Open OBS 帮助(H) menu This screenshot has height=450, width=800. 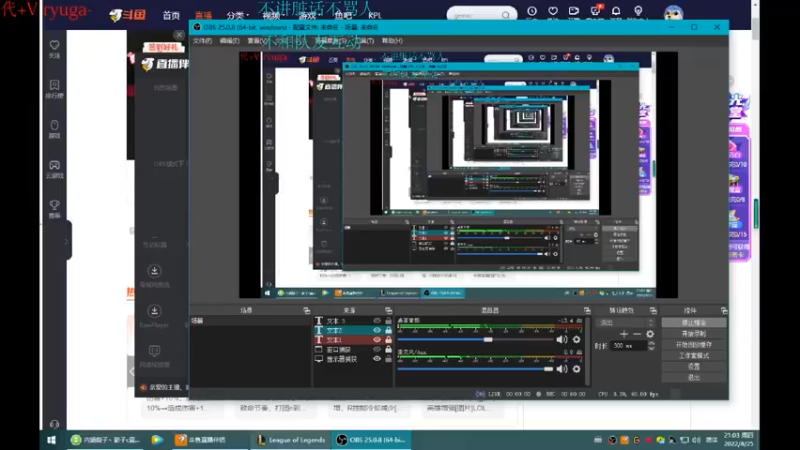click(392, 41)
